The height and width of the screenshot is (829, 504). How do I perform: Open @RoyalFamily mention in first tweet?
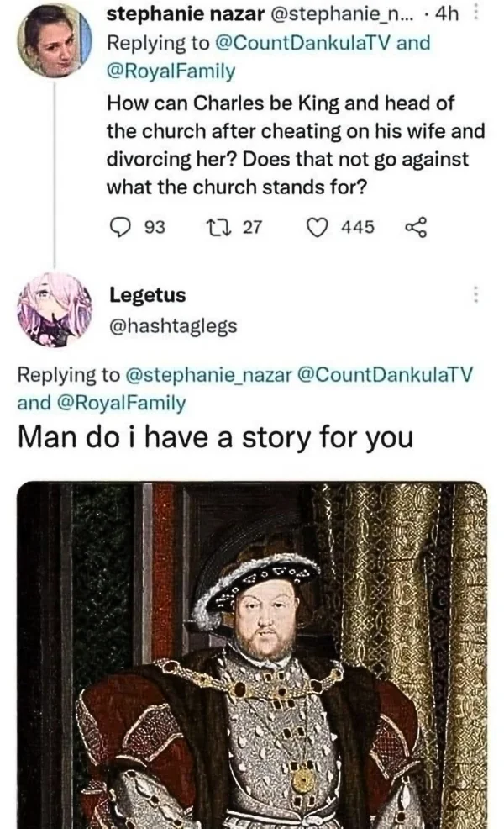click(x=171, y=71)
